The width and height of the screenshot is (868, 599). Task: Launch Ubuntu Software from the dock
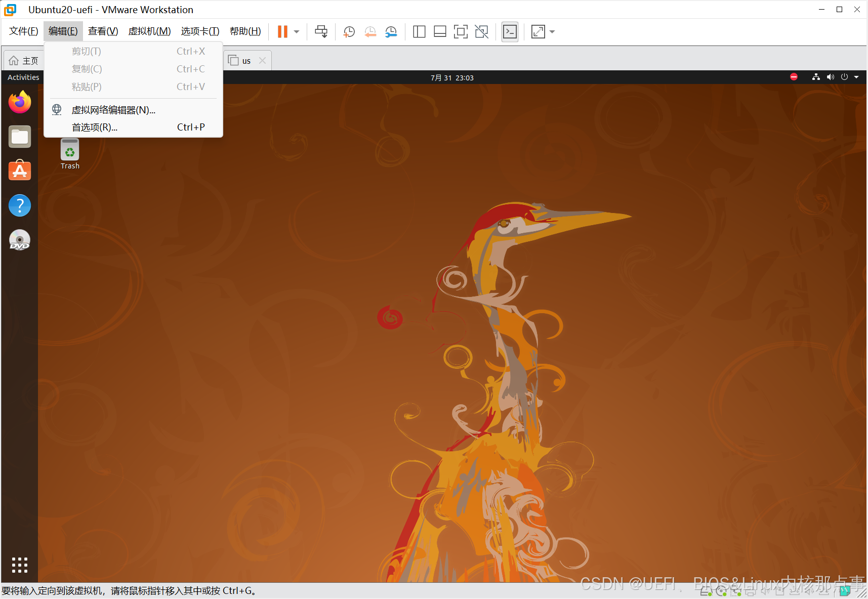click(x=19, y=171)
